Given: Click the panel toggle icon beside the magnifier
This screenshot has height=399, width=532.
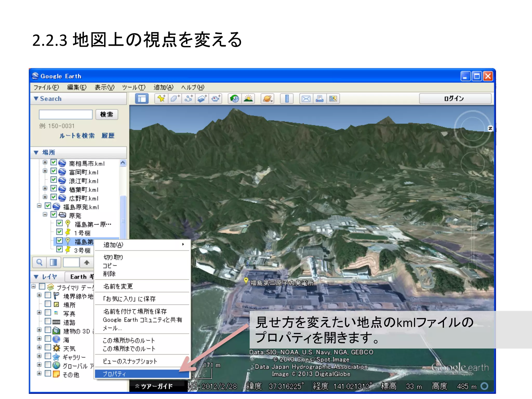Looking at the screenshot, I should point(54,262).
